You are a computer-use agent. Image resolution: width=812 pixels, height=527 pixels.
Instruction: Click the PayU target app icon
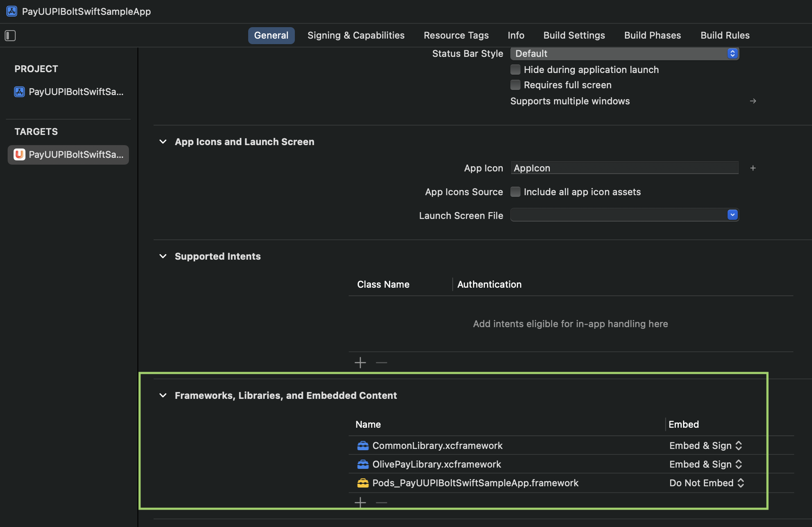tap(19, 154)
